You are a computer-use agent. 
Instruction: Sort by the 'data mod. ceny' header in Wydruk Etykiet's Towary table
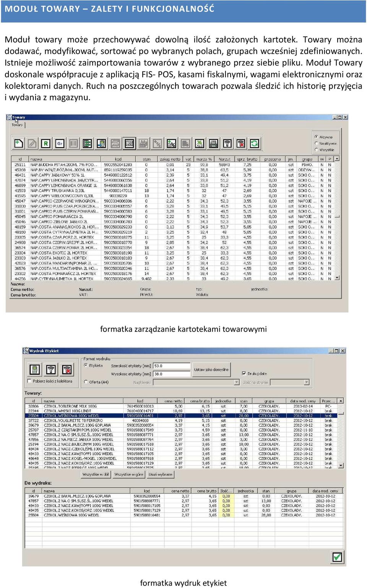click(303, 401)
